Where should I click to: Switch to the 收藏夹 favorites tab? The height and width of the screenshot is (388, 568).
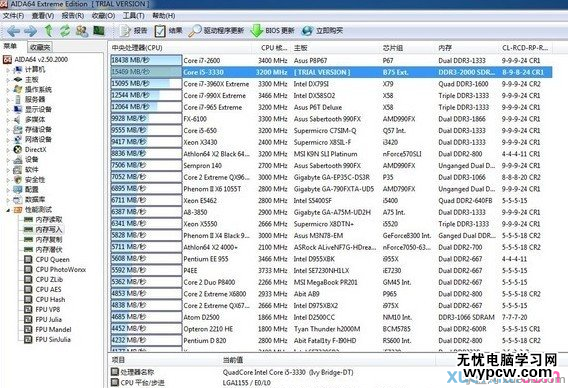(39, 47)
